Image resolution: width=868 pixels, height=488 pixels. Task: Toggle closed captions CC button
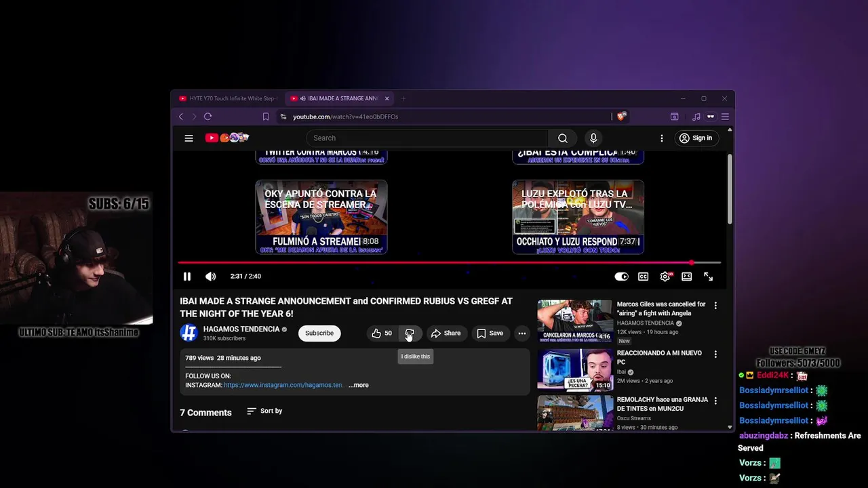643,277
